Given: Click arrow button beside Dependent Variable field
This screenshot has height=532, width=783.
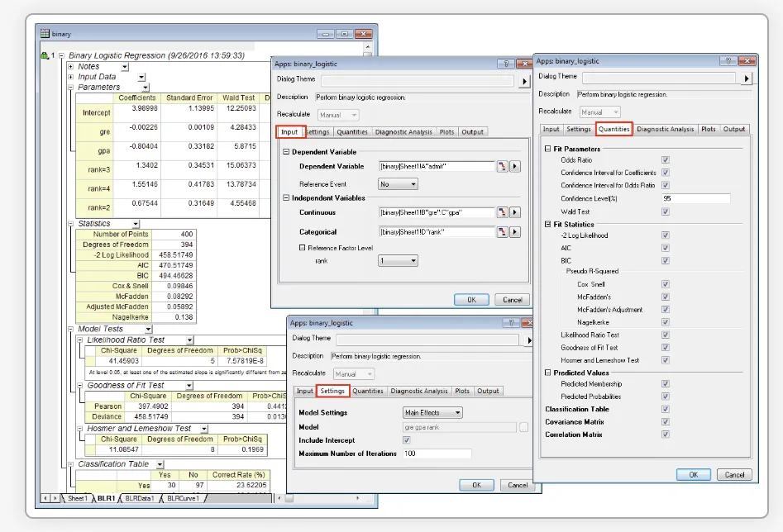Looking at the screenshot, I should (x=515, y=166).
